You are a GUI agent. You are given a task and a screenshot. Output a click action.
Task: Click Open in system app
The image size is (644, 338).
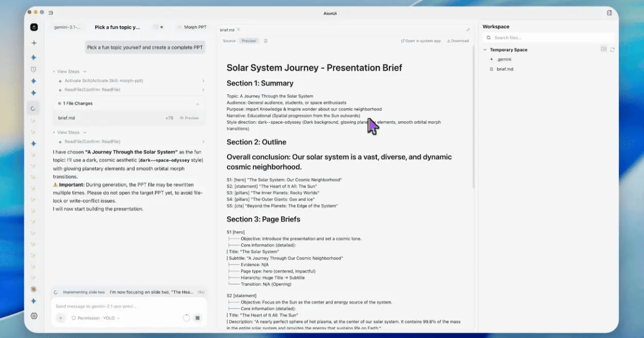pyautogui.click(x=421, y=41)
